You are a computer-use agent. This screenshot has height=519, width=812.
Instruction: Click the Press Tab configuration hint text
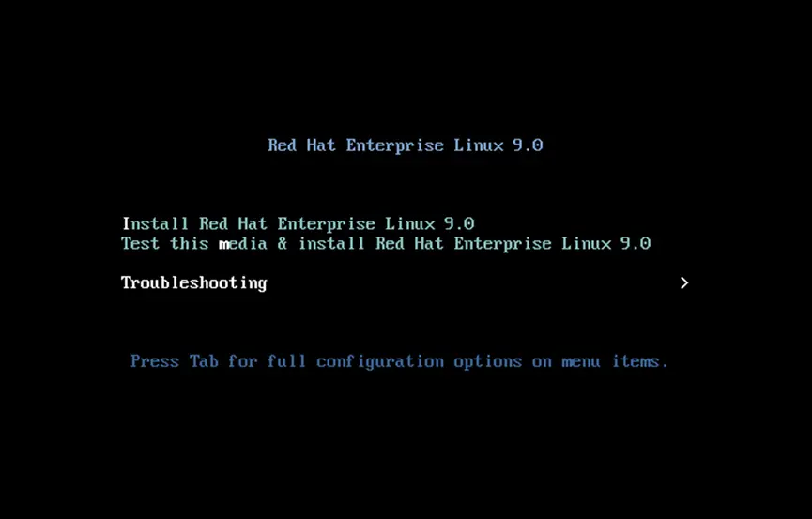pos(399,361)
